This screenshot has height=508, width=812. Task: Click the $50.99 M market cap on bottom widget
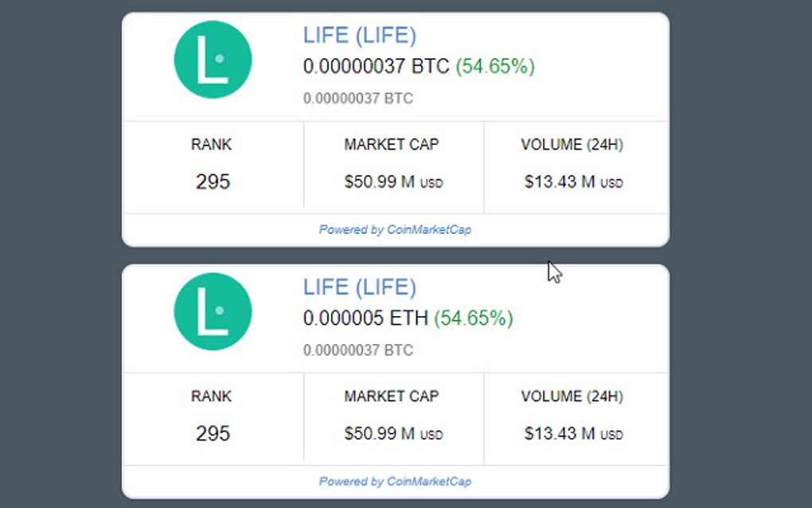point(392,434)
